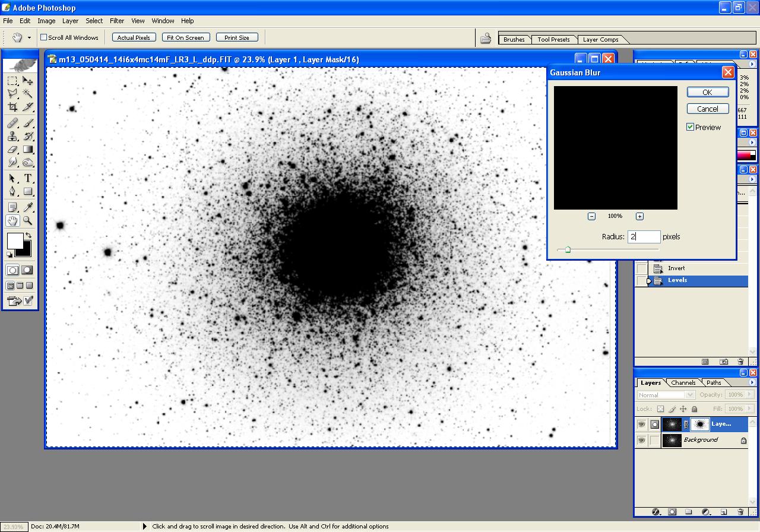Expand the Levels action triangle
The height and width of the screenshot is (532, 760).
coord(649,280)
